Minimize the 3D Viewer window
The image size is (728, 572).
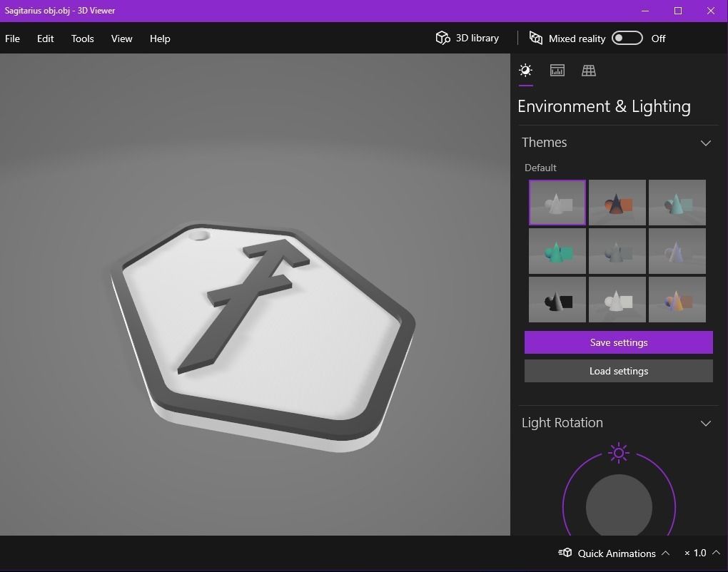(645, 11)
